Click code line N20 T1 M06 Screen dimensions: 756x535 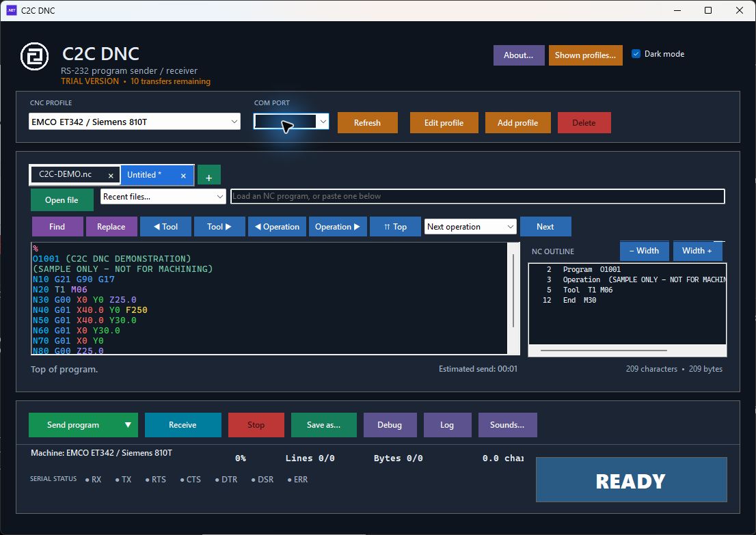59,290
